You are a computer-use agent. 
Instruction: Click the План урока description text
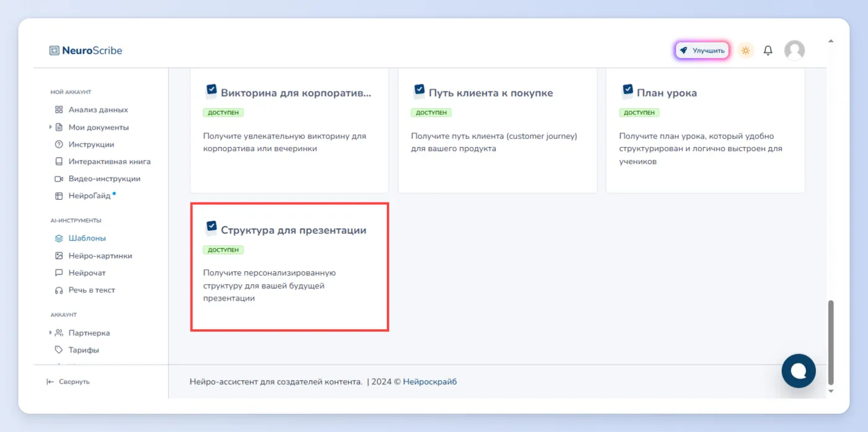click(701, 149)
